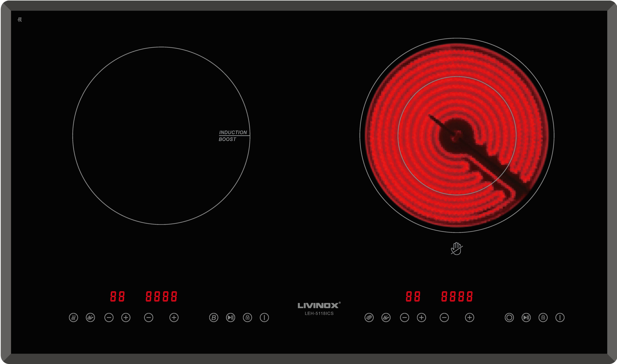
Task: Click the INDUCTION label text
Action: (x=233, y=132)
